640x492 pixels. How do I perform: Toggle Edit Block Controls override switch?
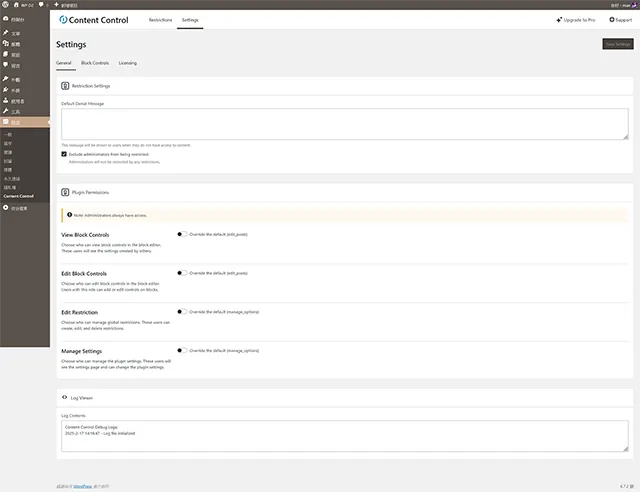point(182,273)
